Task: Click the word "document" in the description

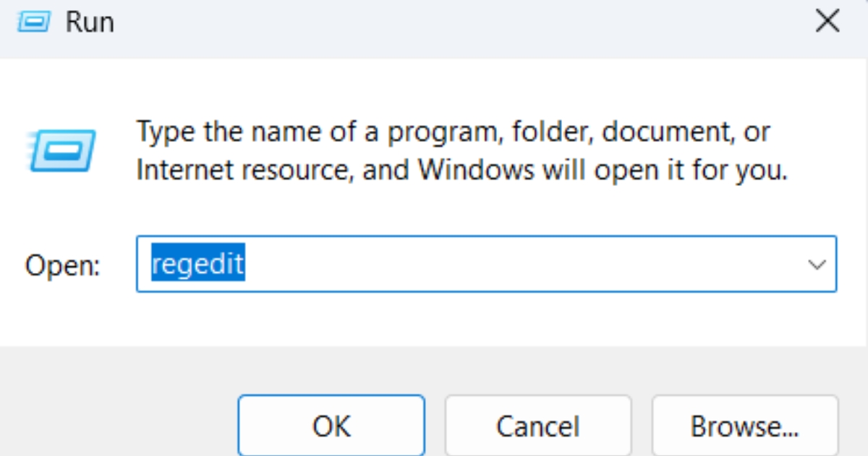Action: (x=663, y=132)
